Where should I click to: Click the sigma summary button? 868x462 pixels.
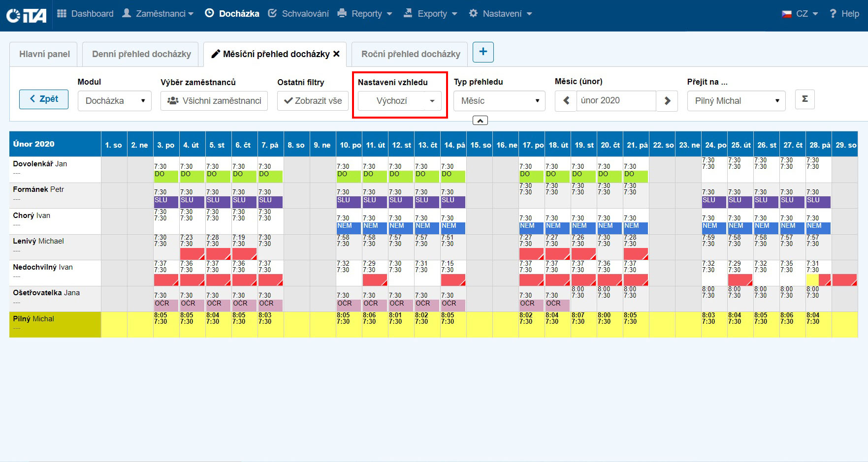(804, 99)
